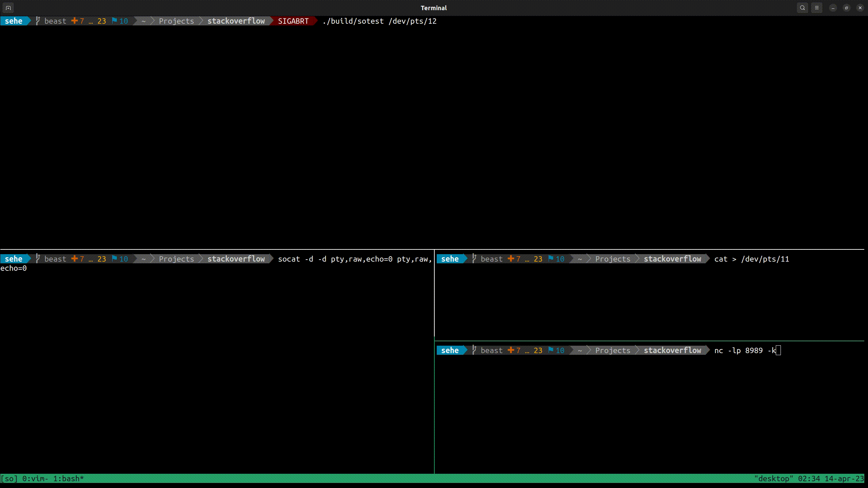Click the branch glyph in the cat pane prompt
868x488 pixels.
[475, 259]
